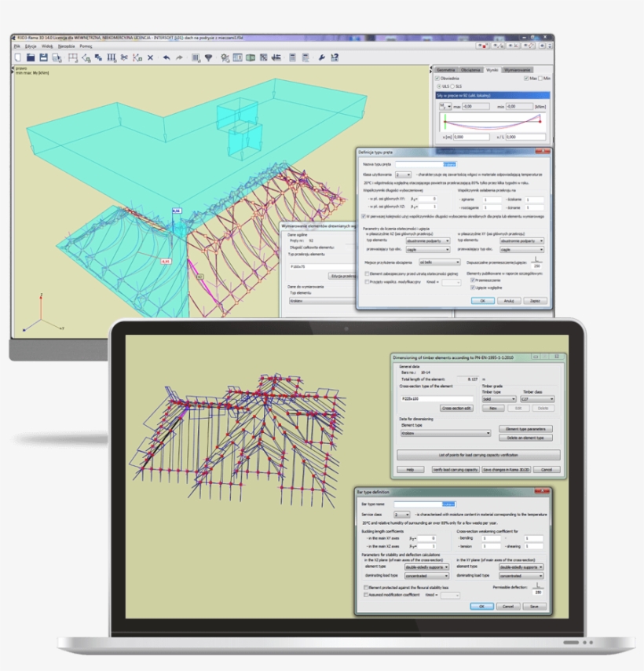
Task: Enable 'Element protected against flexural stability loss'
Action: pyautogui.click(x=366, y=588)
